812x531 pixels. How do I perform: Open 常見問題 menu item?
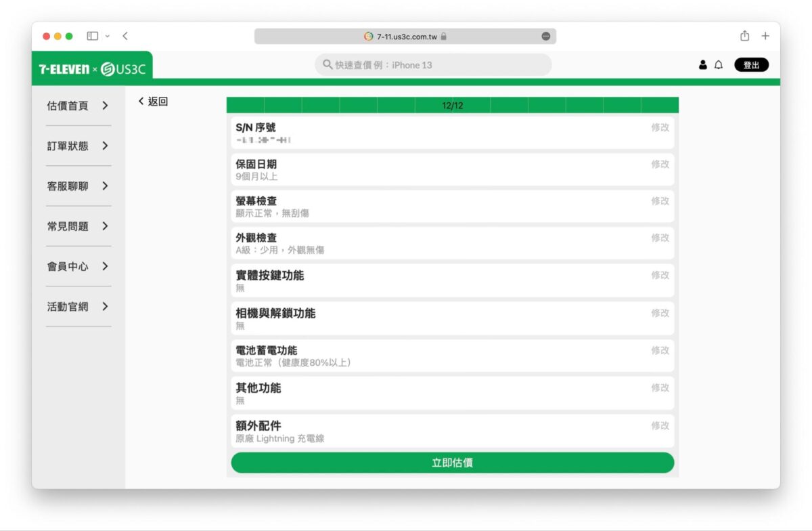[68, 226]
